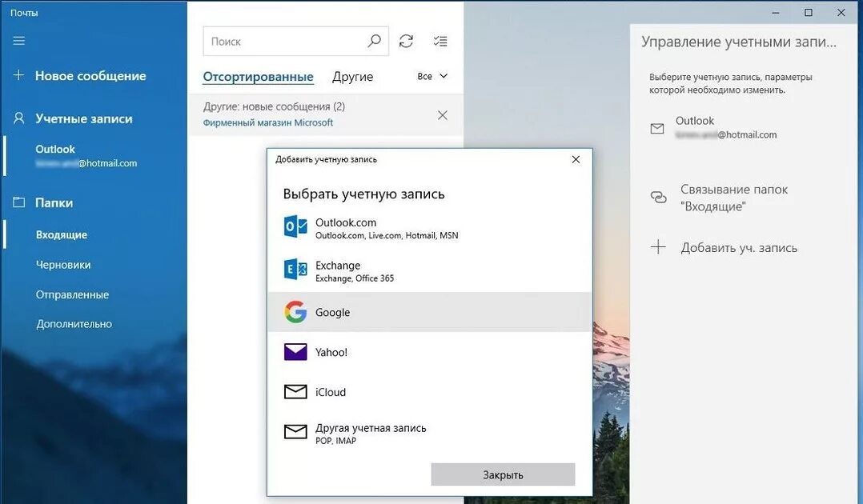
Task: Minimize the Mail window
Action: click(776, 13)
